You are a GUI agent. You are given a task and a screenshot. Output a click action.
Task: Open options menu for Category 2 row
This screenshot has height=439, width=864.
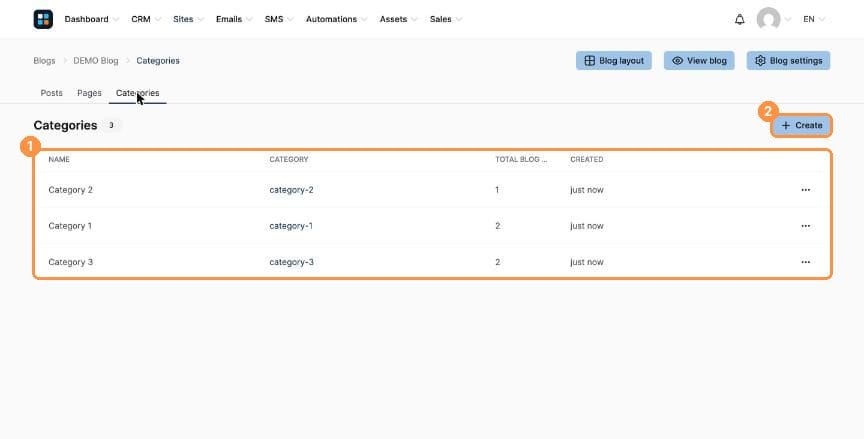pyautogui.click(x=805, y=190)
